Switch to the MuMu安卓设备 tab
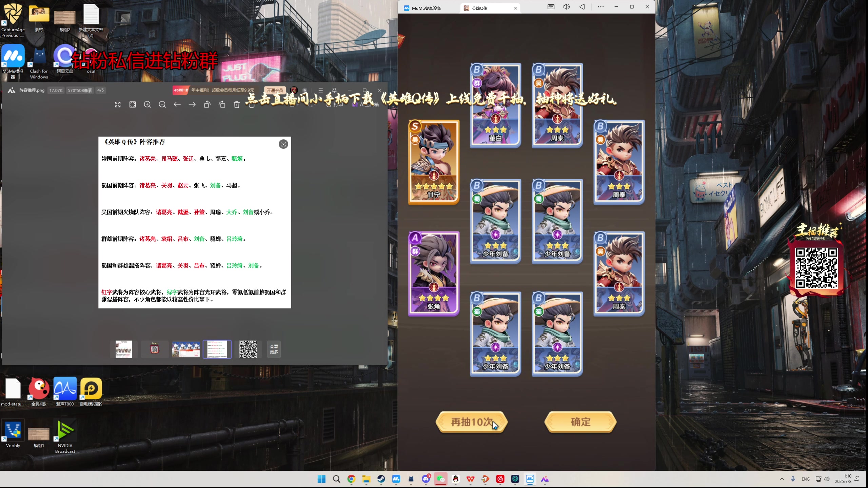 click(427, 8)
